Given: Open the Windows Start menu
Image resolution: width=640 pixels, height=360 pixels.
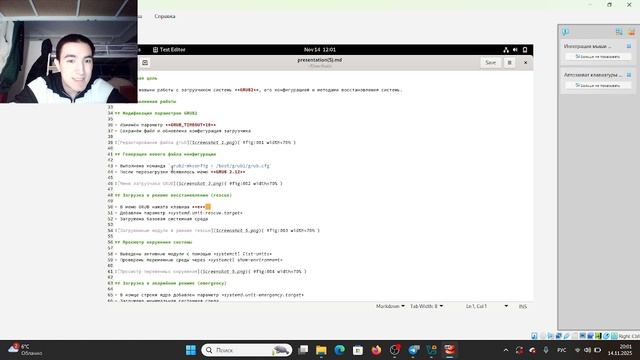Looking at the screenshot, I should (191, 350).
